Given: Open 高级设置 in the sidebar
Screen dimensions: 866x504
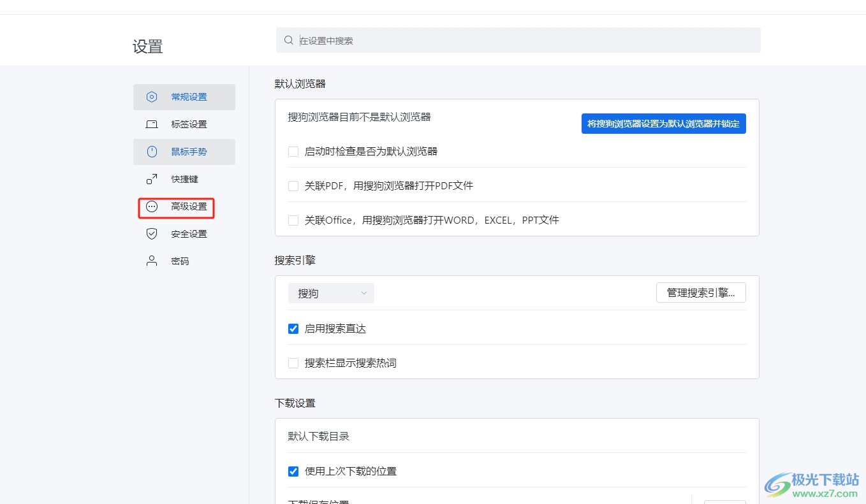Looking at the screenshot, I should tap(184, 206).
